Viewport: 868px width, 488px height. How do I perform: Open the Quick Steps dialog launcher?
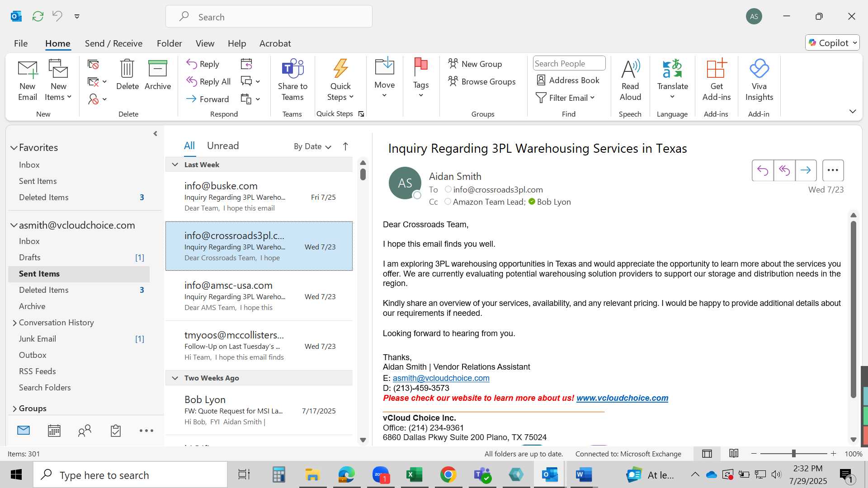coord(361,114)
